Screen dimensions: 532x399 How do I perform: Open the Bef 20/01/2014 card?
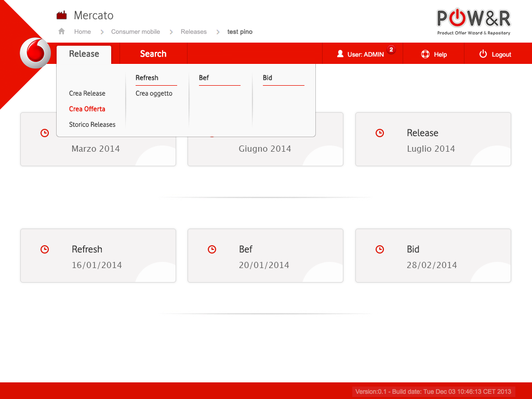tap(265, 256)
